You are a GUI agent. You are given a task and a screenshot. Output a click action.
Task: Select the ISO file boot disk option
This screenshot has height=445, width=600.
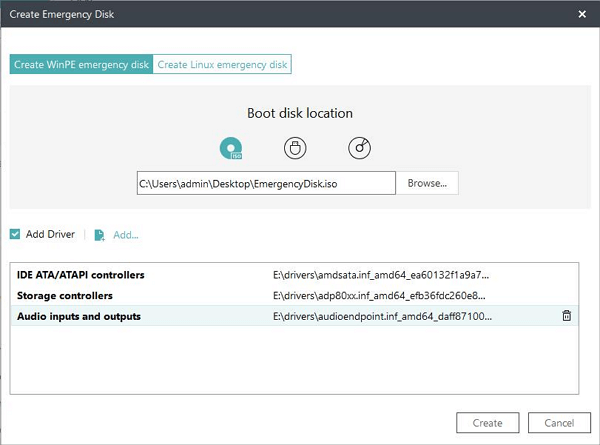[231, 148]
